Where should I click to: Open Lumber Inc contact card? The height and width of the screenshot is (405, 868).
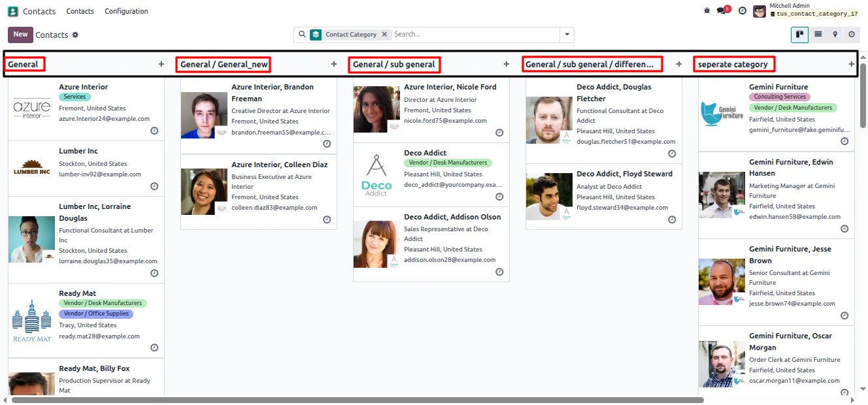click(x=86, y=168)
